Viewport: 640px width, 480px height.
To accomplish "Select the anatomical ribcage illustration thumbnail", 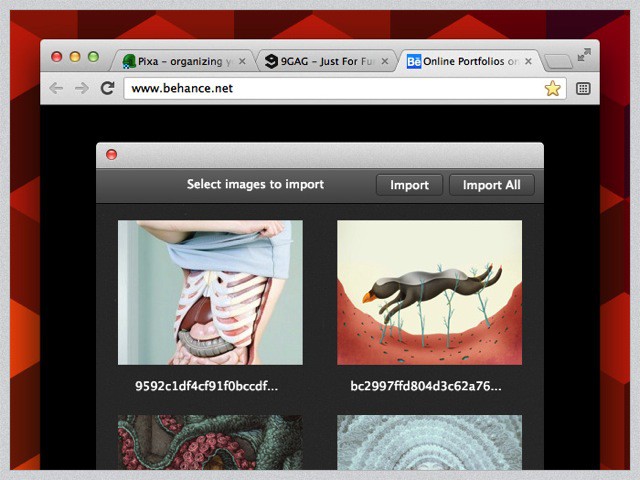I will (210, 292).
